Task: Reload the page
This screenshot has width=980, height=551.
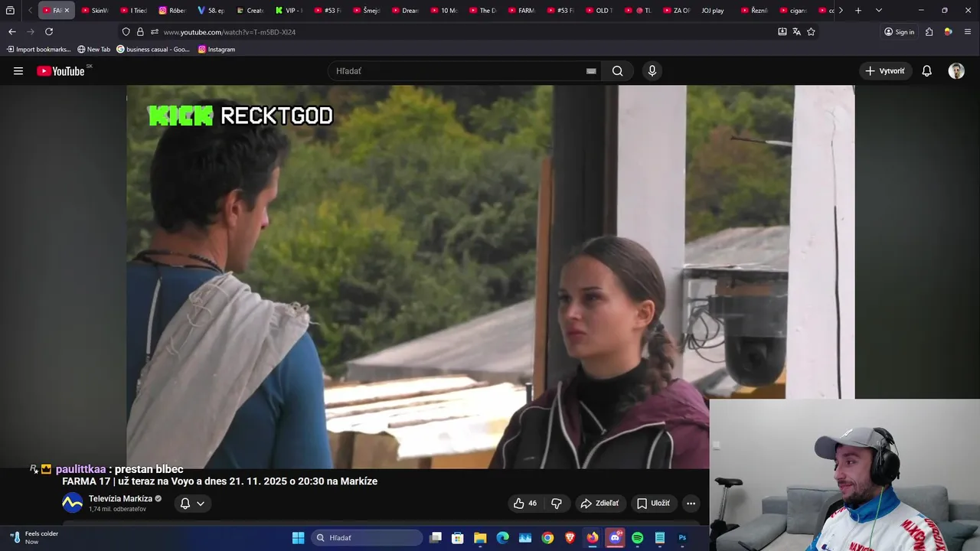Action: point(49,31)
